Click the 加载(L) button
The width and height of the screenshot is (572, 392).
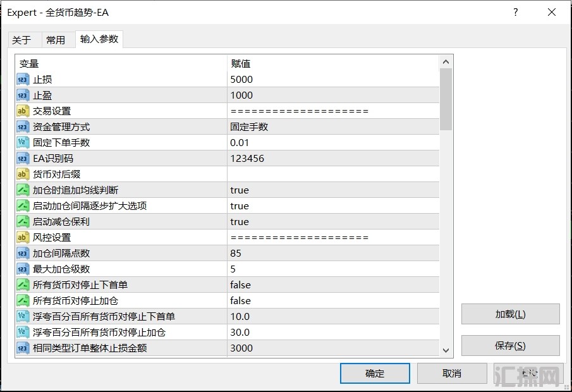click(x=510, y=314)
